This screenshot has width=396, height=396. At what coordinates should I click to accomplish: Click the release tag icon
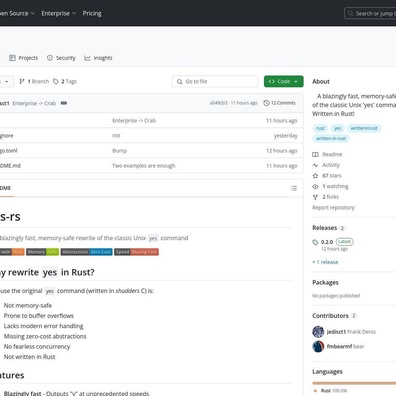[x=315, y=242]
